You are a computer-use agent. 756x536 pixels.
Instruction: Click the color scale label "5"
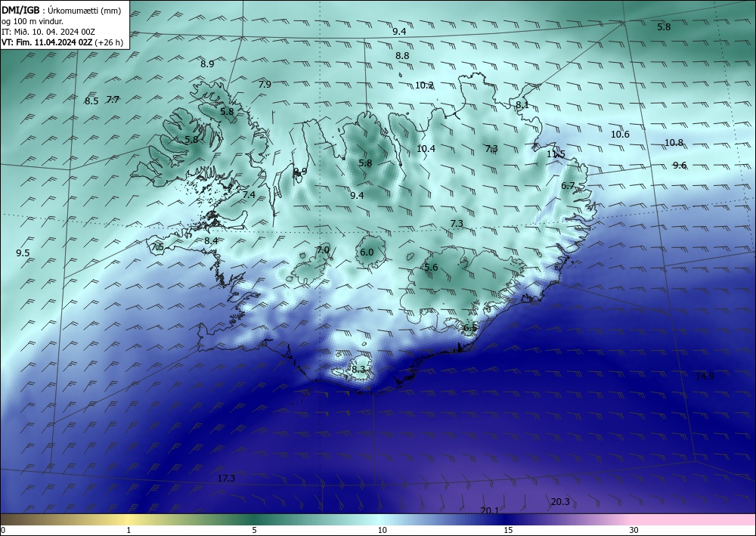pyautogui.click(x=254, y=530)
